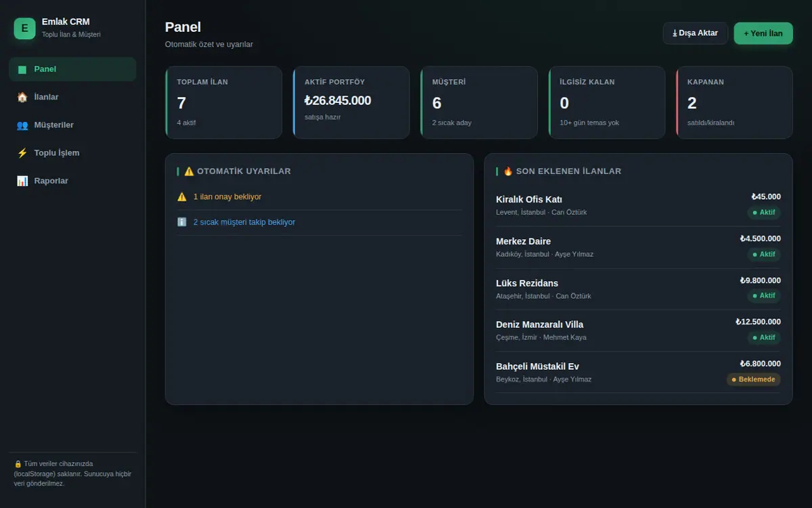The image size is (812, 508).
Task: Click the warning triangle in Otomatik Uyarılar heading
Action: click(189, 171)
